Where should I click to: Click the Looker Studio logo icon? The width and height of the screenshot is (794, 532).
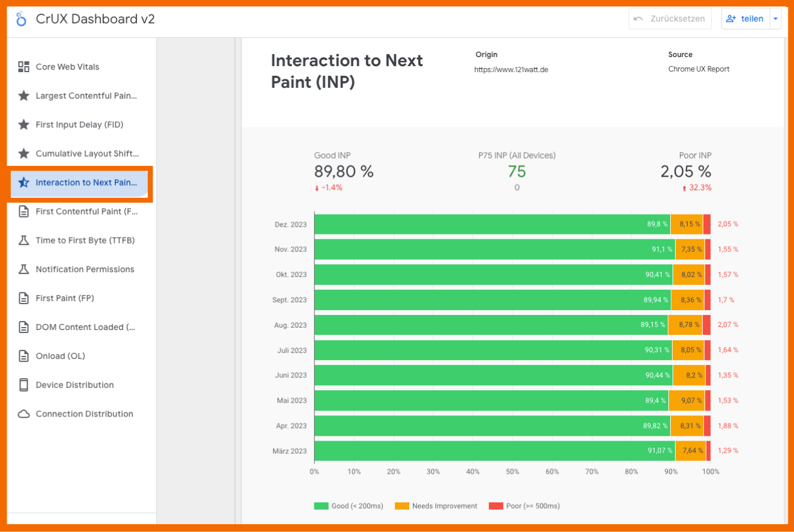tap(22, 19)
